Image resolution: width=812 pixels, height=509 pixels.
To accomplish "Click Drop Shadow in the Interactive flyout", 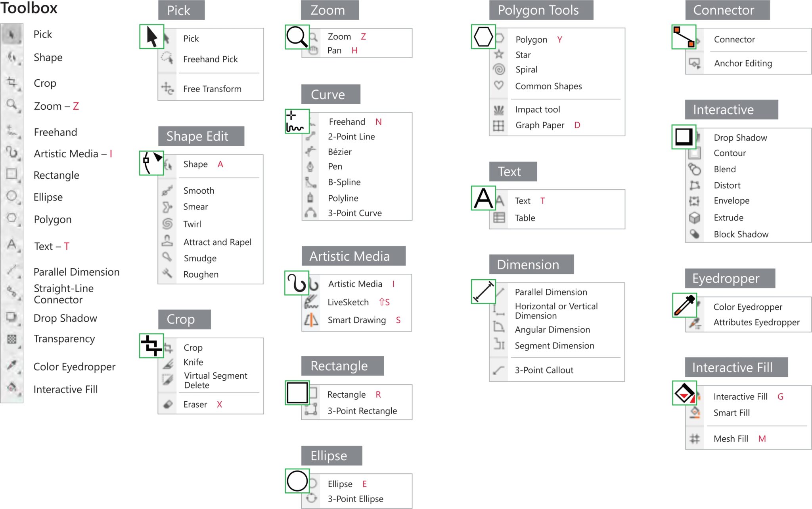I will 740,137.
